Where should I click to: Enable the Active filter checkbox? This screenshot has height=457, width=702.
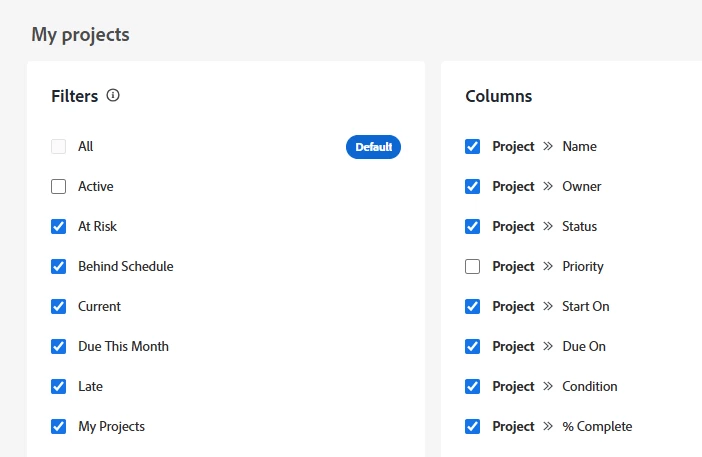(x=59, y=186)
